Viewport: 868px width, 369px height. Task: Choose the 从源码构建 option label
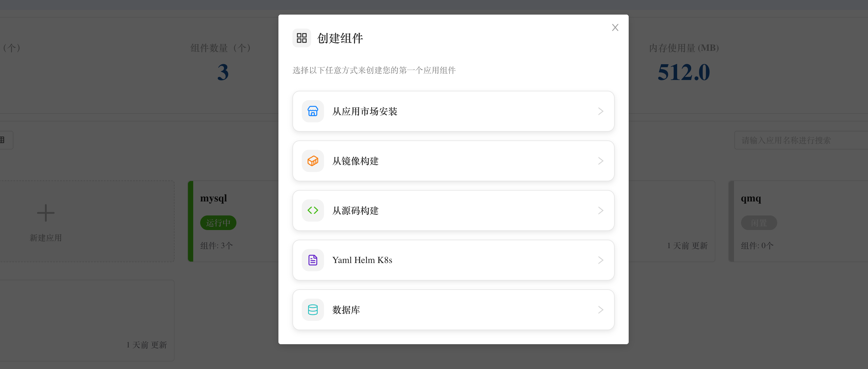coord(355,210)
